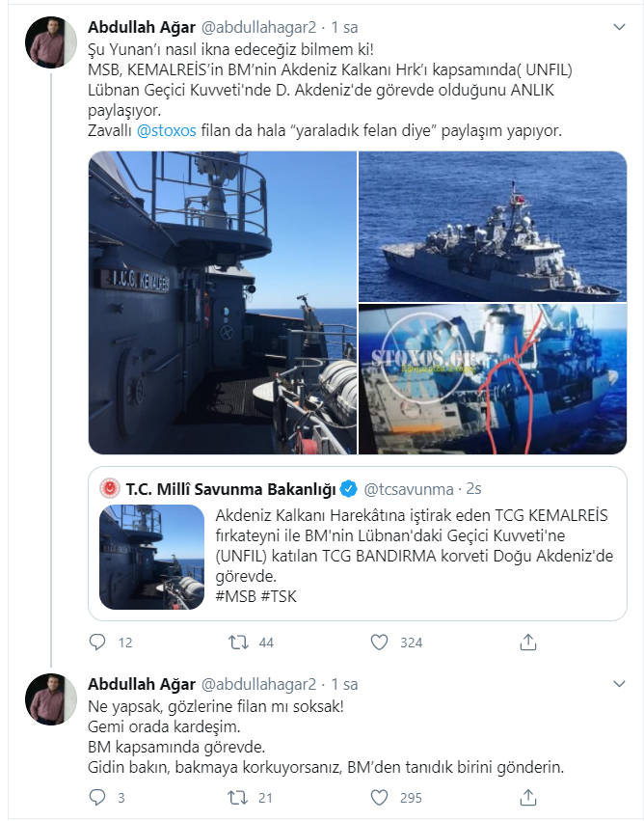644x821 pixels.
Task: Reply to the second tweet with 3 replies
Action: point(97,798)
